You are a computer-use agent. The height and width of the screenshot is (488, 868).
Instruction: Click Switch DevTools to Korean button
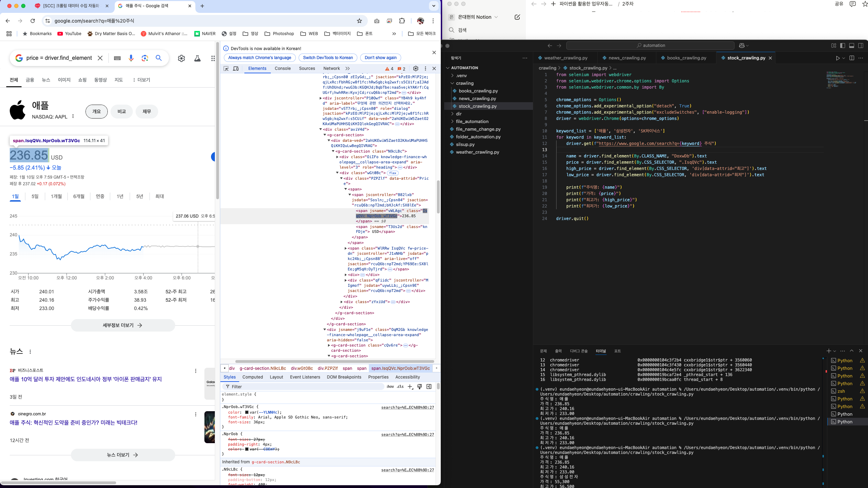[328, 58]
